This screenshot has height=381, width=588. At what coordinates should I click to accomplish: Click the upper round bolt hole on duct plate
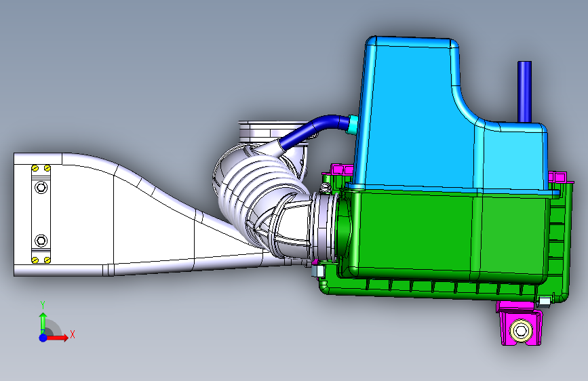[x=41, y=186]
